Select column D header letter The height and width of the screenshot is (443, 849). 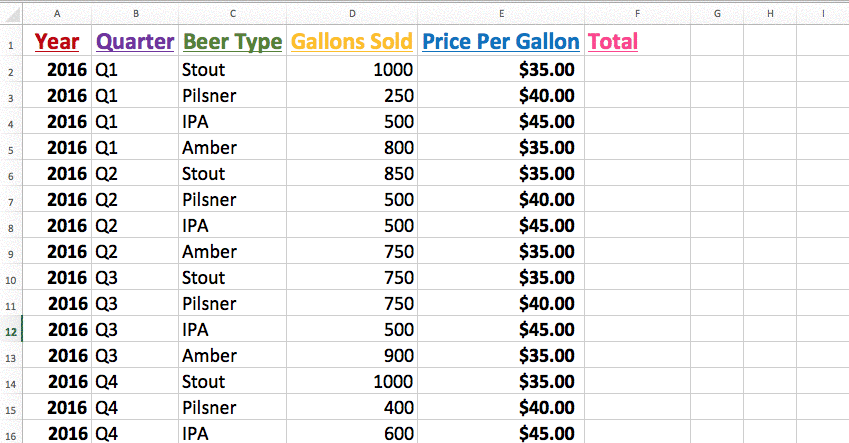tap(352, 13)
